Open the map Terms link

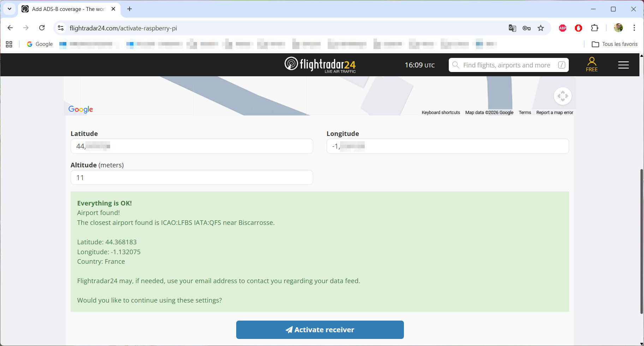pos(525,113)
